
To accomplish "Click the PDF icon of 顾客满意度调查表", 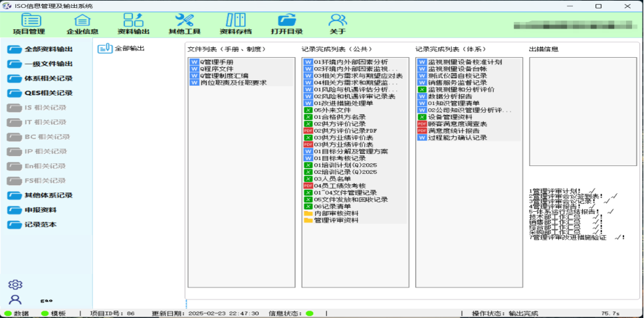I will point(422,123).
